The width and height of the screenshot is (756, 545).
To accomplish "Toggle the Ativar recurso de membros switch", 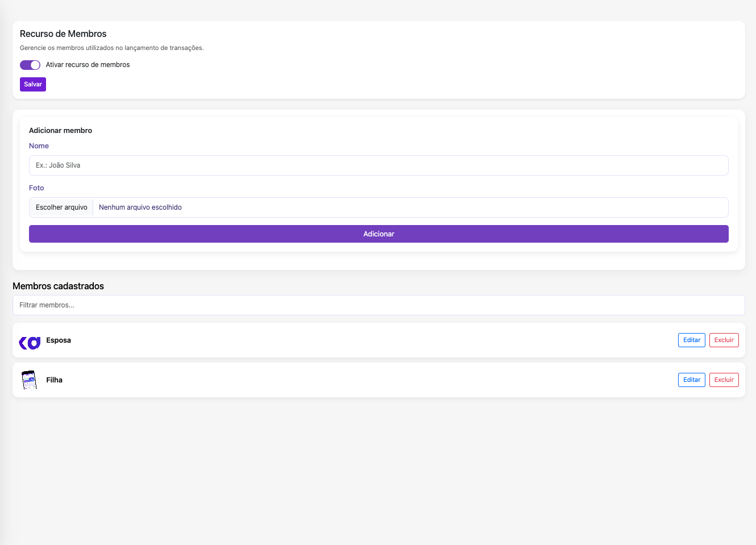I will [x=30, y=65].
